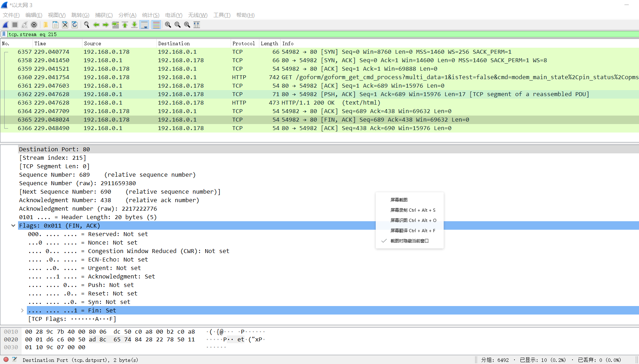The image size is (639, 364).
Task: Open the 视图(V) menu
Action: [57, 15]
